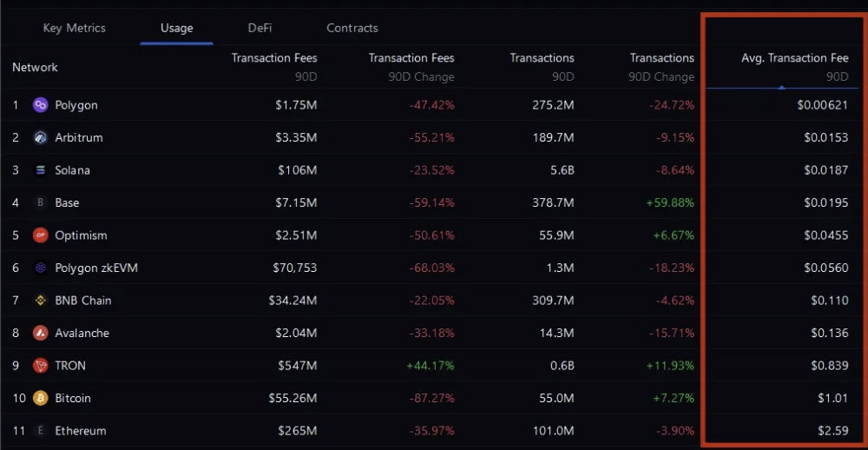Screen dimensions: 868x450
Task: Open the Optimism network name link
Action: (81, 235)
